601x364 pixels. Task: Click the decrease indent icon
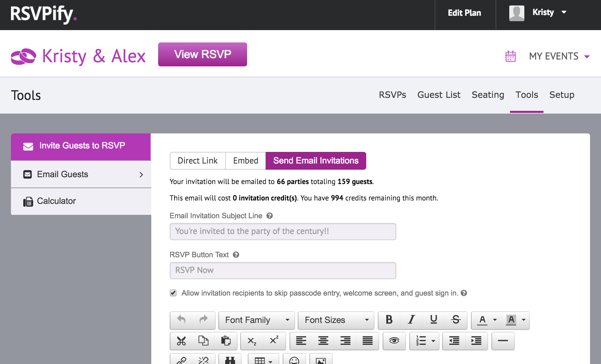[x=455, y=341]
